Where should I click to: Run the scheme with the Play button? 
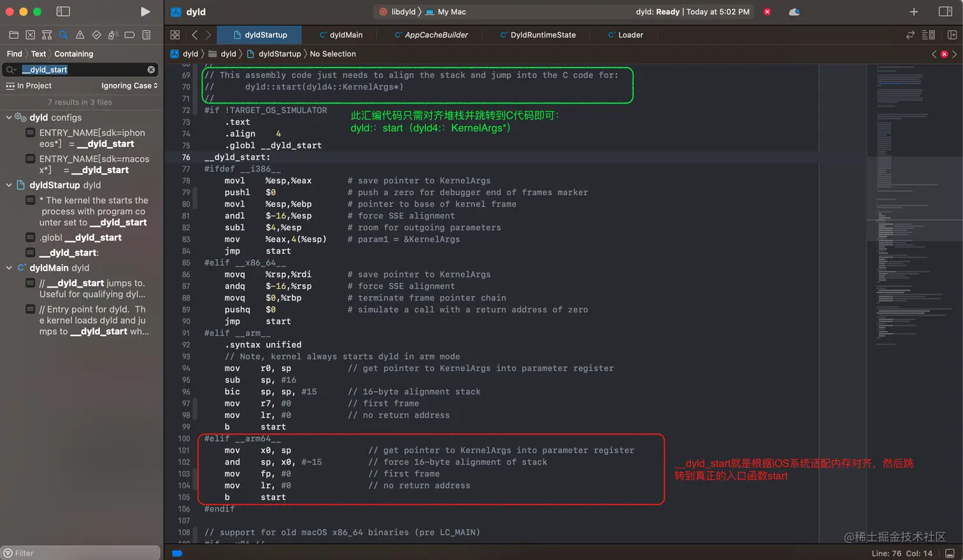coord(145,11)
